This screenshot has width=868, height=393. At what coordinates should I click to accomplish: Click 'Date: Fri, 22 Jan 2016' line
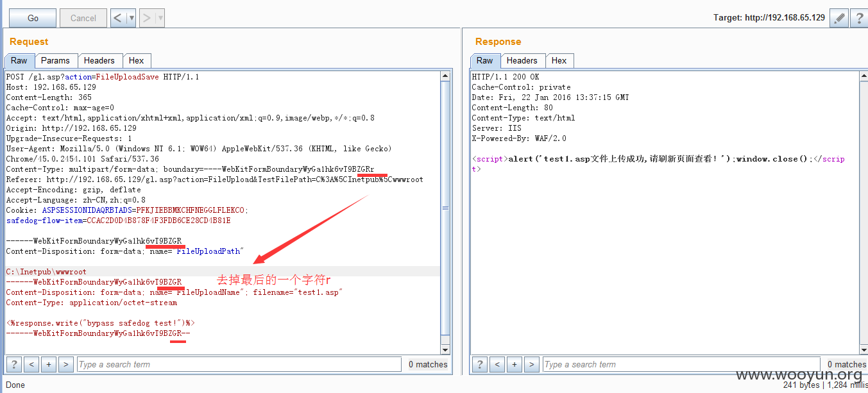click(x=550, y=97)
